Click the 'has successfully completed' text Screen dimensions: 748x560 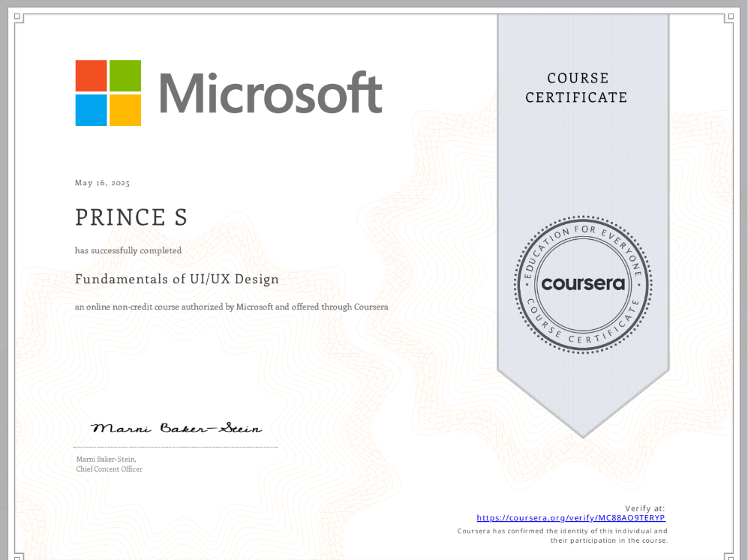(x=128, y=250)
